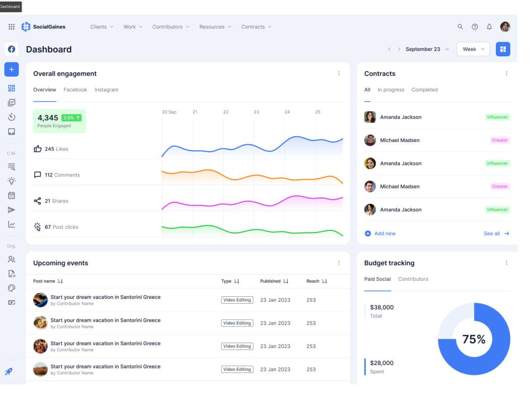Select the Paid Social budget tab
Image resolution: width=532 pixels, height=399 pixels.
377,279
